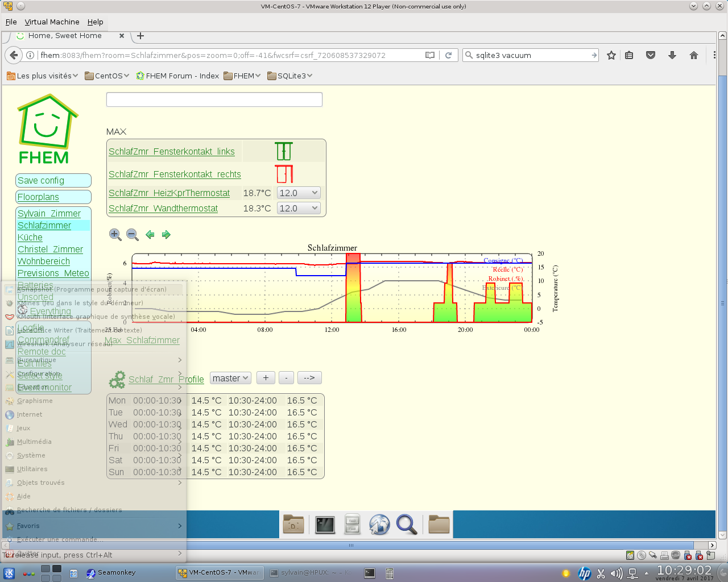
Task: Expand the Les plus visités bookmarks folder
Action: coord(43,76)
